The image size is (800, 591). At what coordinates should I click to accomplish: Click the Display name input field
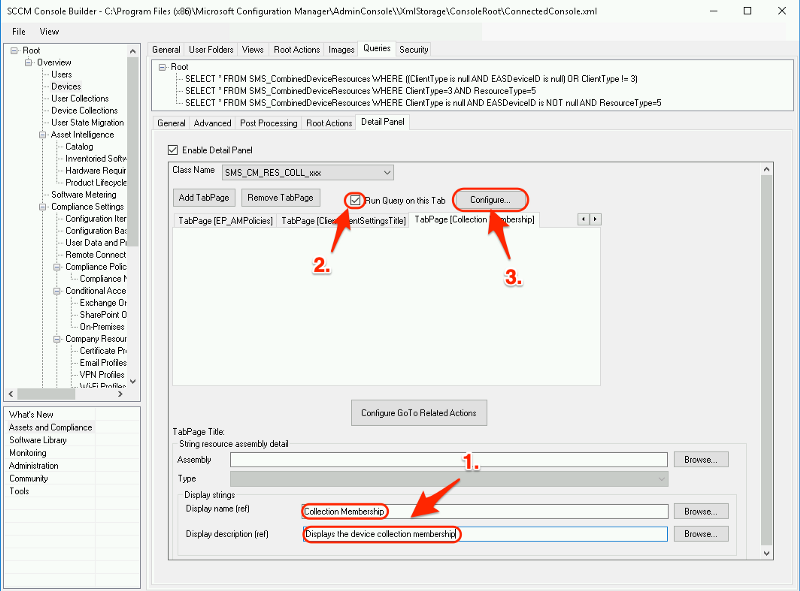[x=480, y=510]
